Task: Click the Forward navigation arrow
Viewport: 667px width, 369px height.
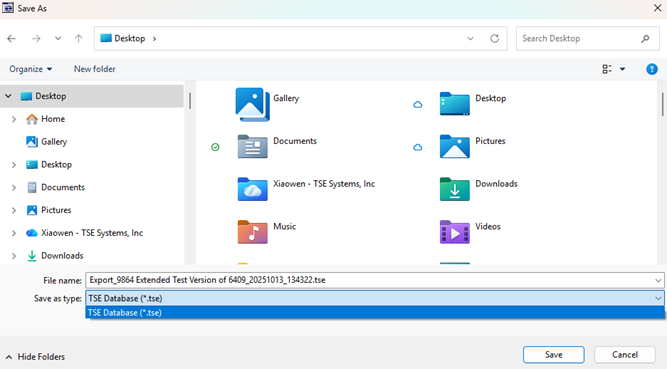Action: (x=36, y=39)
